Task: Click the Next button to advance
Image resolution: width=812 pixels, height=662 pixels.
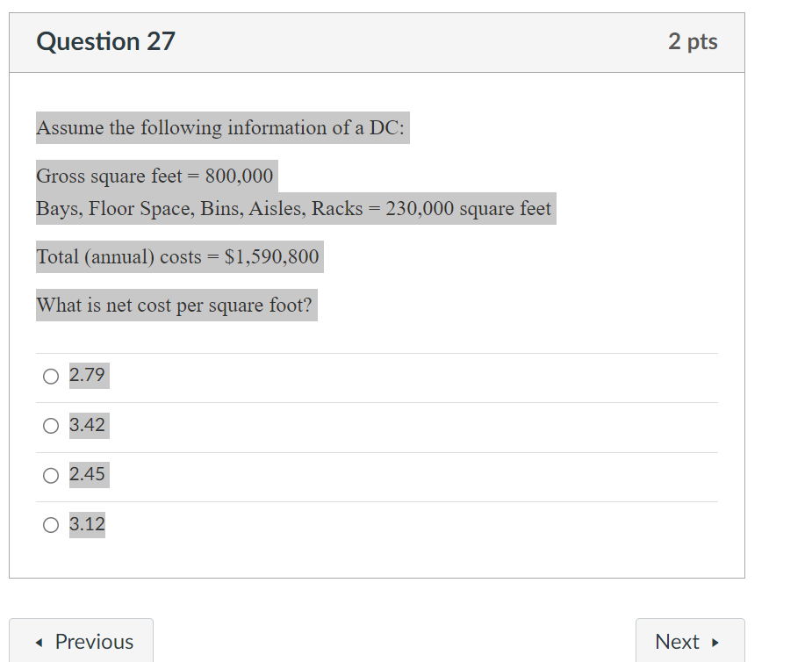Action: pos(689,641)
